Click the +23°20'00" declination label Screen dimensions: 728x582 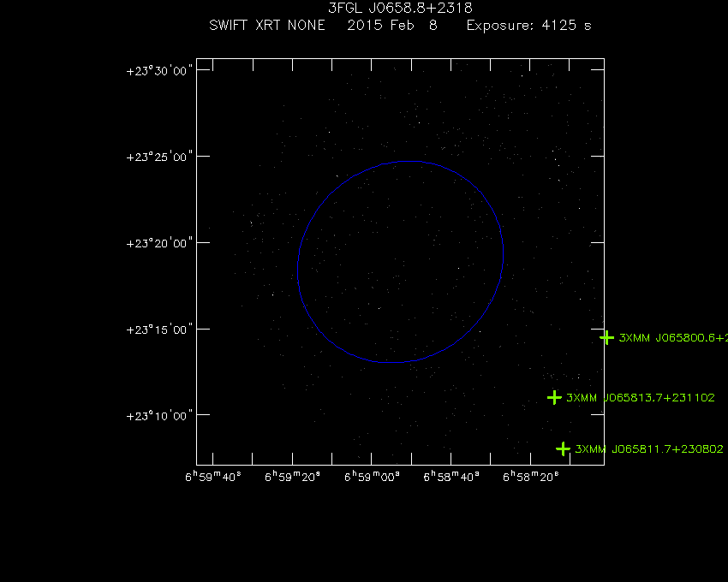(159, 243)
